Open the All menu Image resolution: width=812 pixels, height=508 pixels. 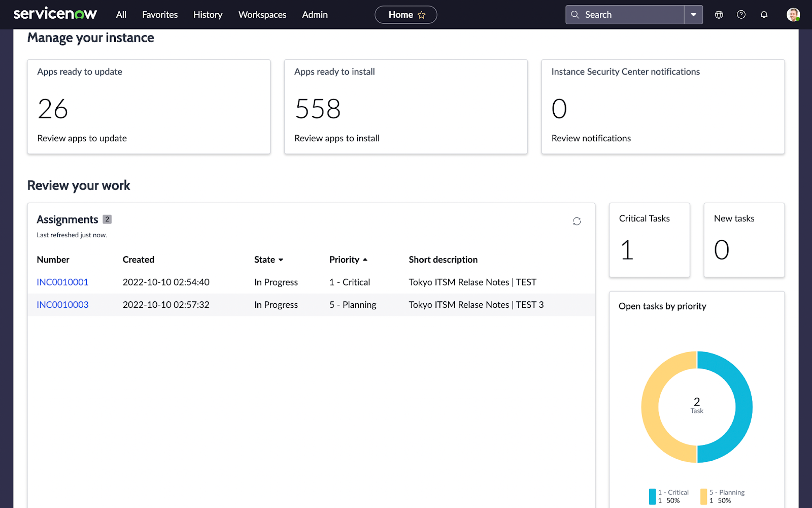pyautogui.click(x=121, y=15)
